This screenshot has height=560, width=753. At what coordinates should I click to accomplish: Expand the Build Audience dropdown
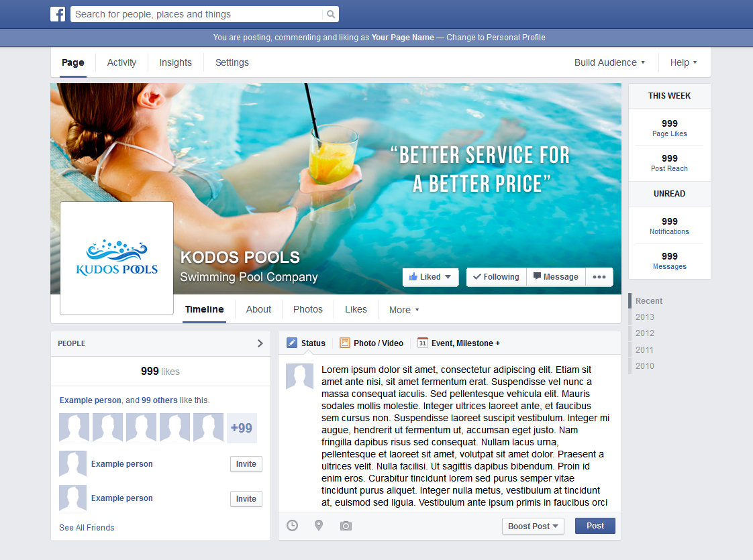tap(609, 62)
